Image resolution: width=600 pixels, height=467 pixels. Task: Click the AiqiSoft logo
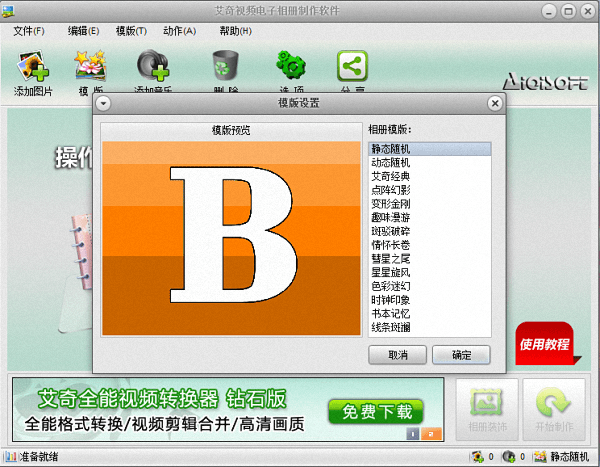coord(545,81)
